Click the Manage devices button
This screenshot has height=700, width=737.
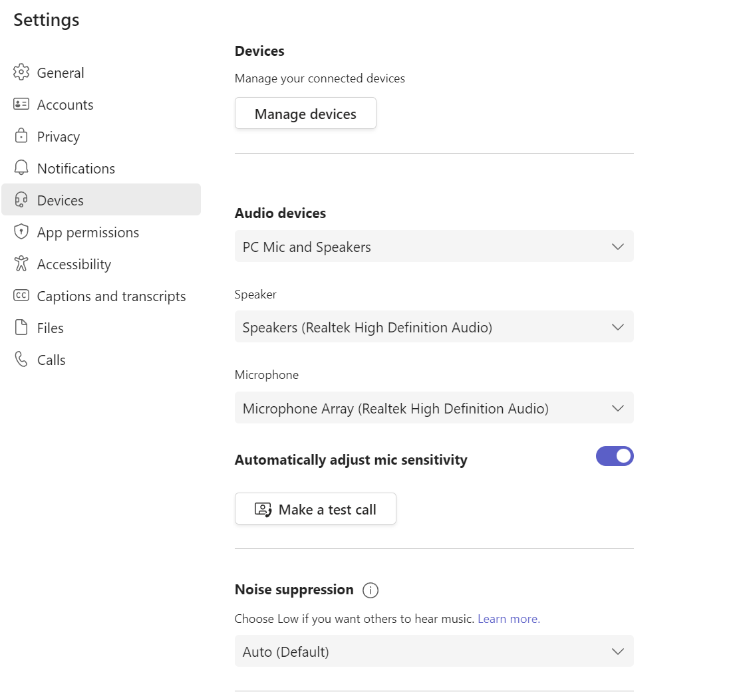click(x=305, y=114)
